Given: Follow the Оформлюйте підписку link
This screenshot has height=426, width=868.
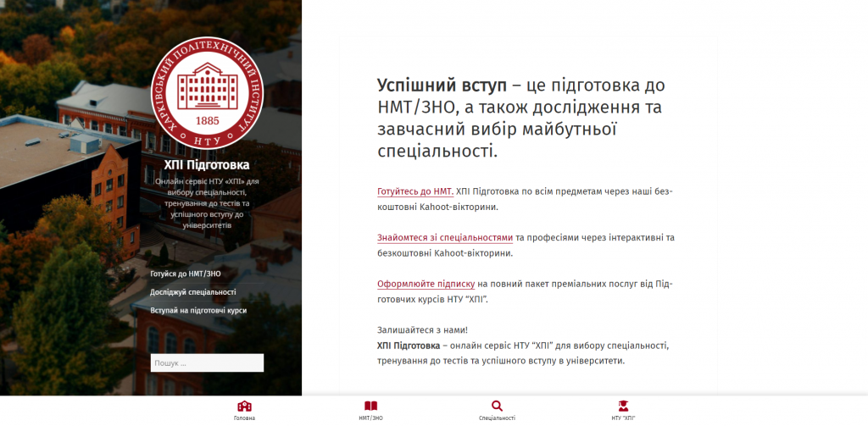Looking at the screenshot, I should click(x=426, y=285).
